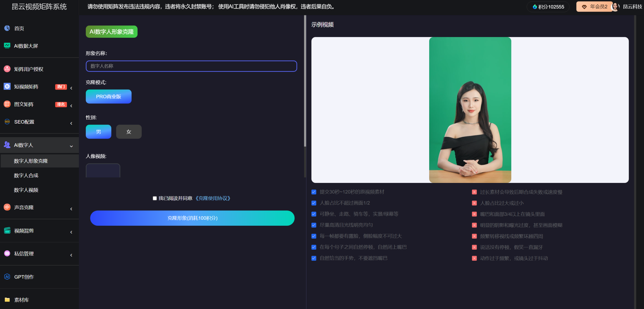Collapse the AI数字人 menu chevron
Screen dimensions: 644x309
click(x=71, y=146)
